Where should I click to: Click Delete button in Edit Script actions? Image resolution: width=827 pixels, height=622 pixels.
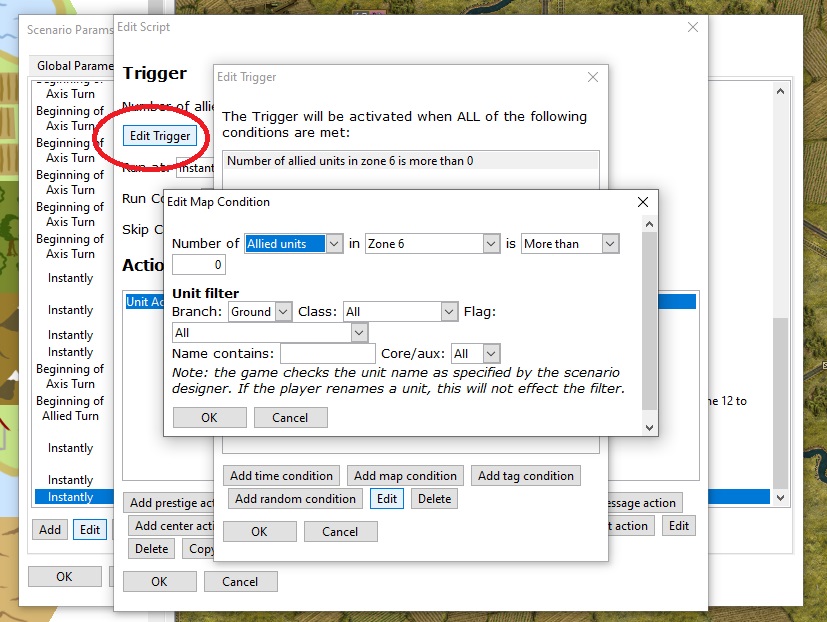coord(151,549)
